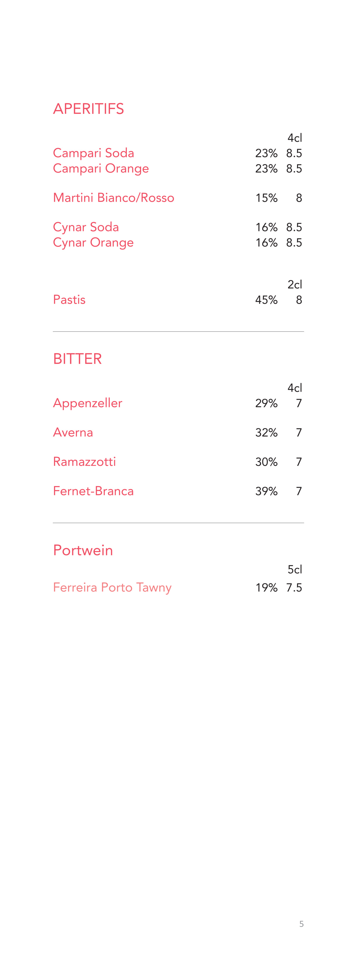
Task: Choose the Cynar Soda drink
Action: (86, 228)
